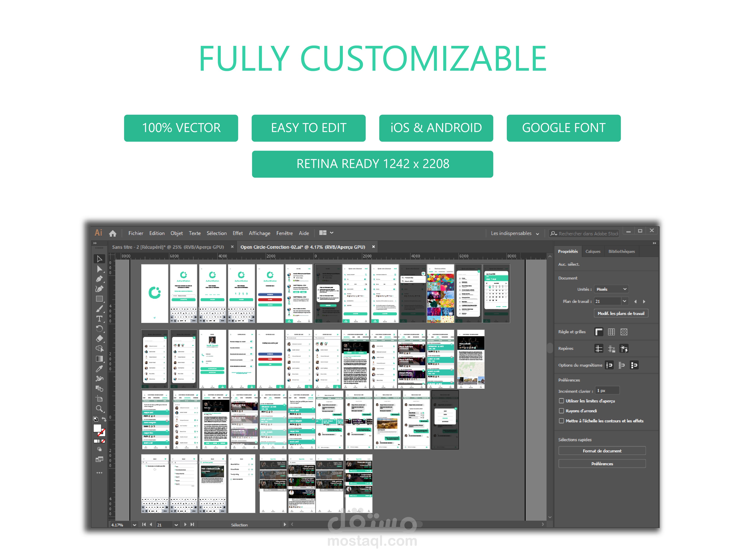
Task: Activate the Zoom tool
Action: pos(99,408)
